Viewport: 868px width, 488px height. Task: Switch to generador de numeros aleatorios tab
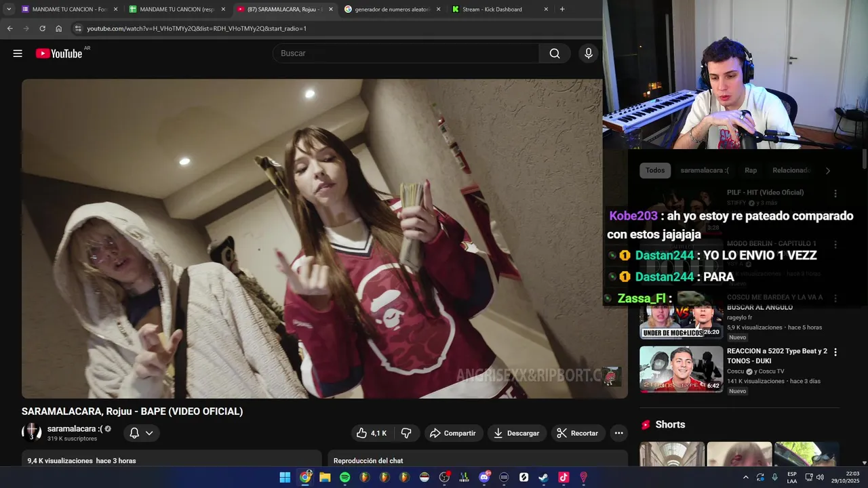pyautogui.click(x=392, y=9)
